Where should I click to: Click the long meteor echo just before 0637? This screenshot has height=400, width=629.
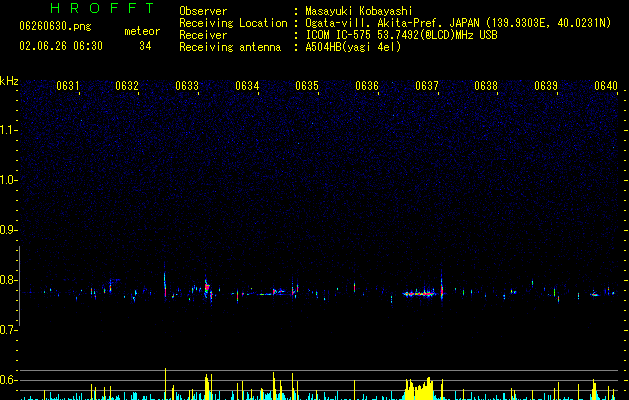pyautogui.click(x=419, y=294)
